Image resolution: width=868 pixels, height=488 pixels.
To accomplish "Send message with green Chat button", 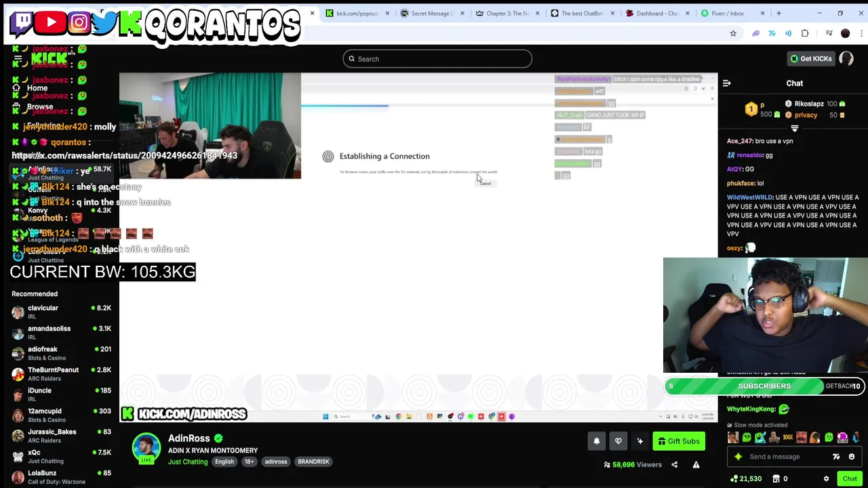I will (x=850, y=479).
